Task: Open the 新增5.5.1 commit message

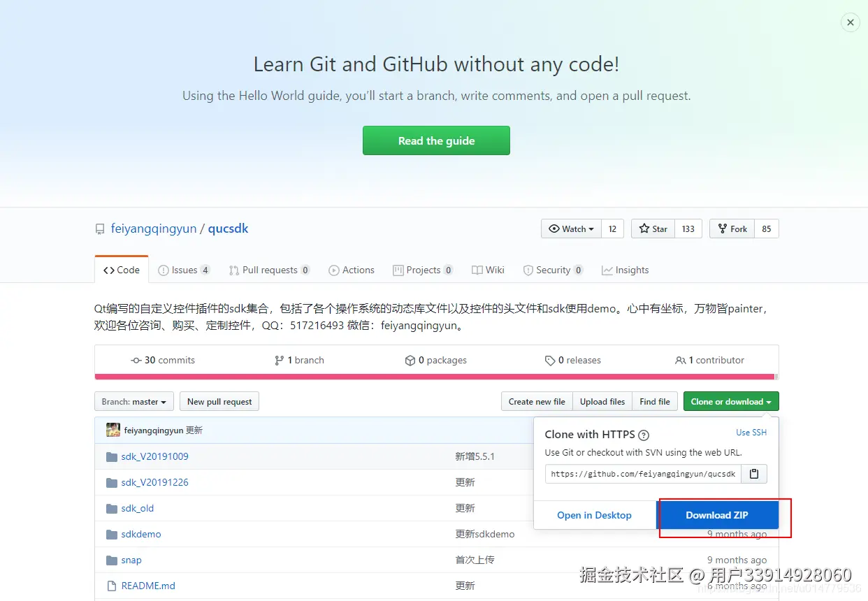Action: tap(475, 456)
